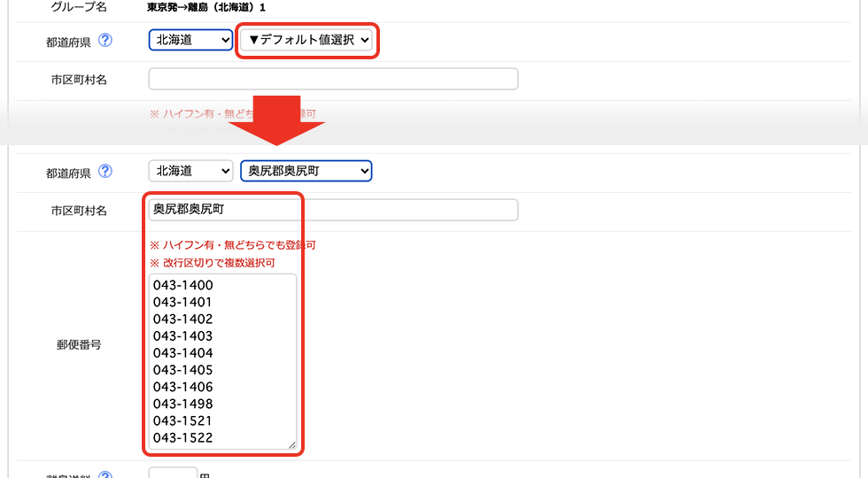868x478 pixels.
Task: Click postal code 043-1498 line
Action: click(183, 404)
